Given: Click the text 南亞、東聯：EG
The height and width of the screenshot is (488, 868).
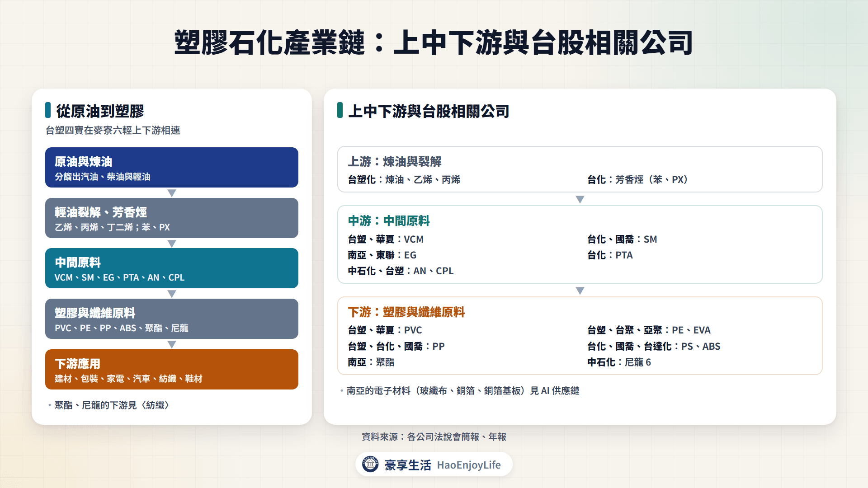Looking at the screenshot, I should pyautogui.click(x=382, y=255).
